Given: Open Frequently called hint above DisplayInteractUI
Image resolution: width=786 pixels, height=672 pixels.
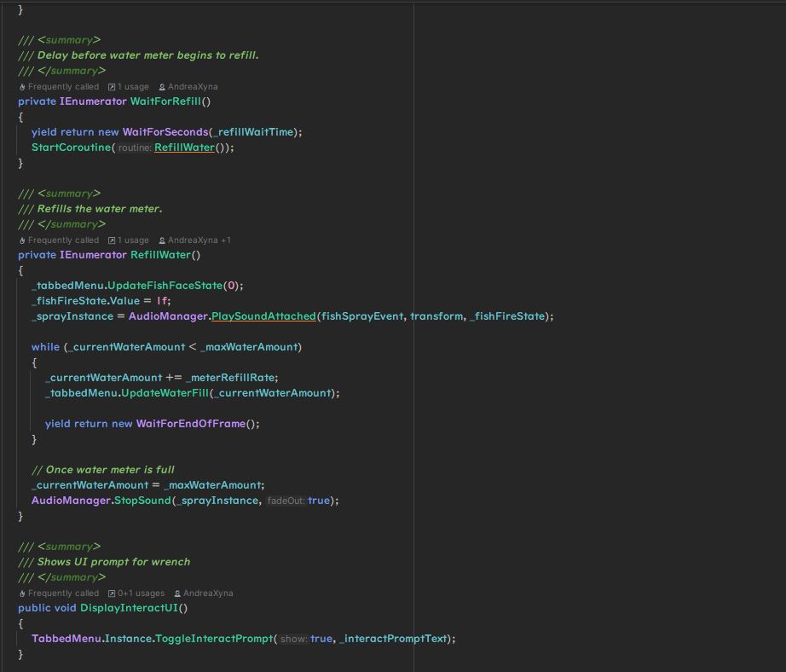Looking at the screenshot, I should point(63,594).
